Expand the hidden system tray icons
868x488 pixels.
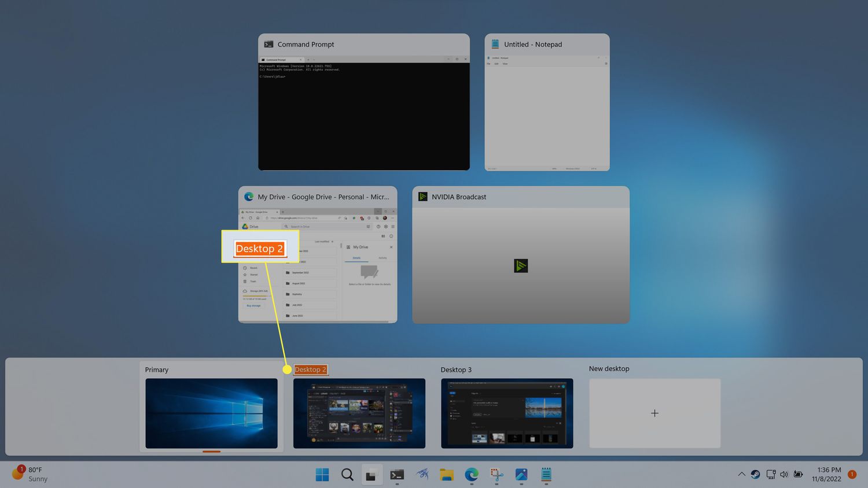[741, 474]
